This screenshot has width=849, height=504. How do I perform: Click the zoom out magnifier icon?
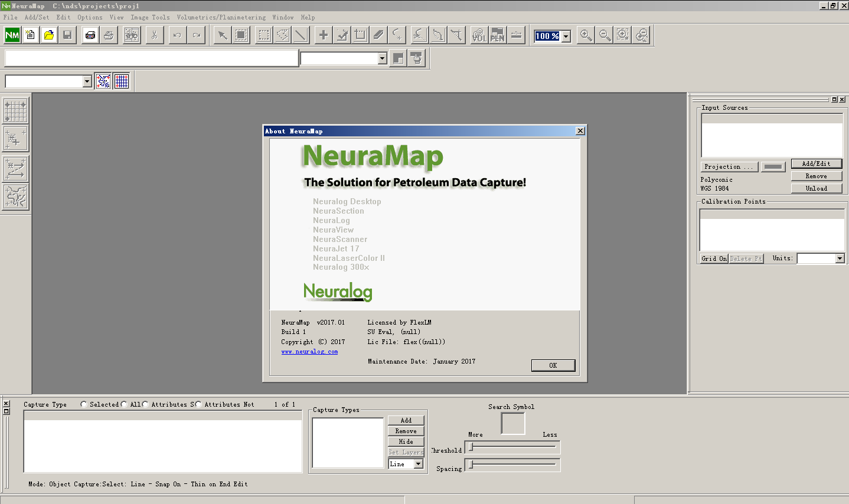click(605, 35)
